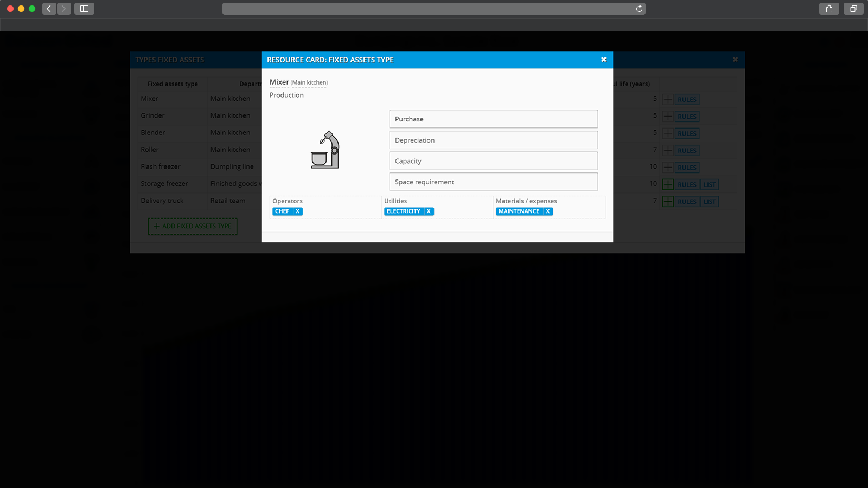Toggle the browser sidebar
868x488 pixels.
(84, 9)
